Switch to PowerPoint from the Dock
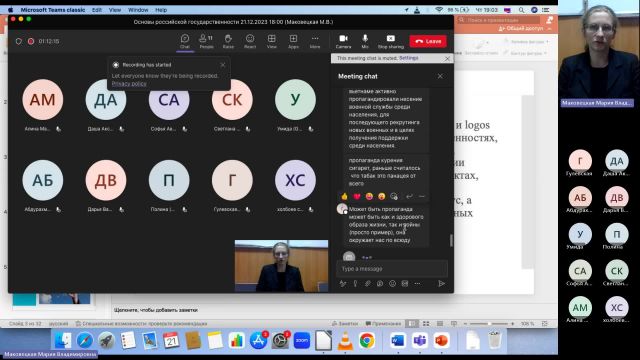The height and width of the screenshot is (360, 640). pyautogui.click(x=441, y=340)
